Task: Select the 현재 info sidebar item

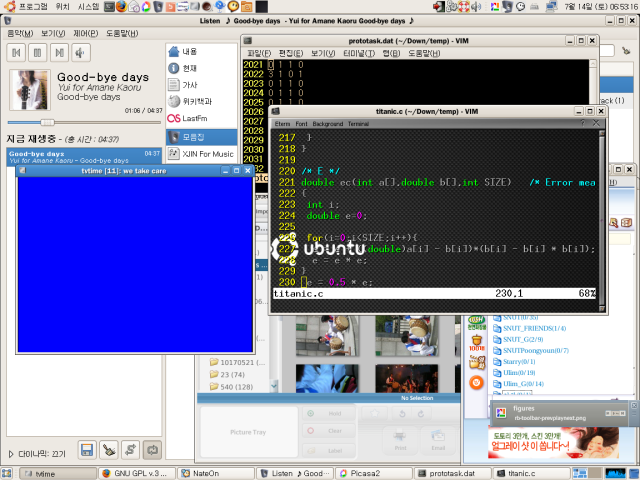Action: point(202,68)
